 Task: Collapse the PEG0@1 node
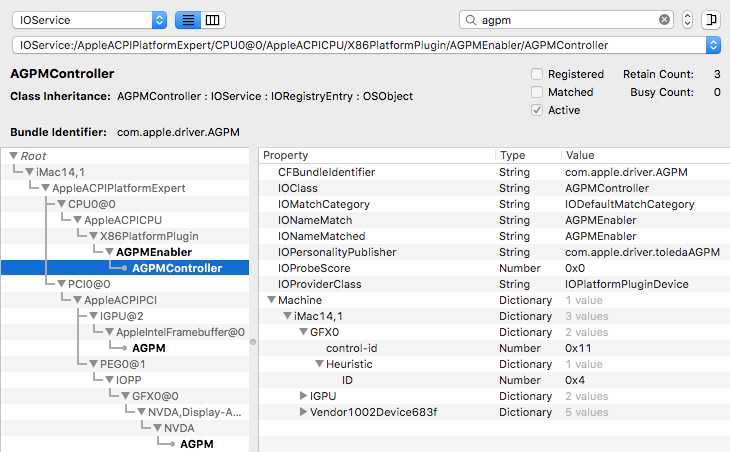click(93, 364)
